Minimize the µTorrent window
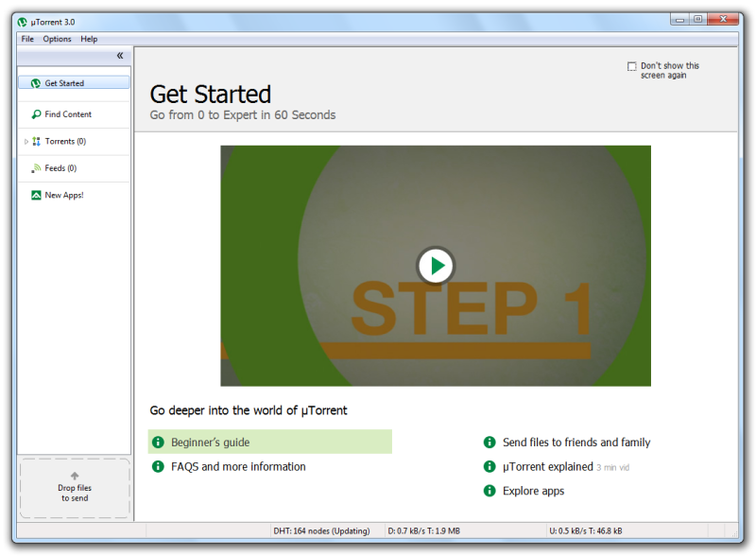 pos(680,19)
